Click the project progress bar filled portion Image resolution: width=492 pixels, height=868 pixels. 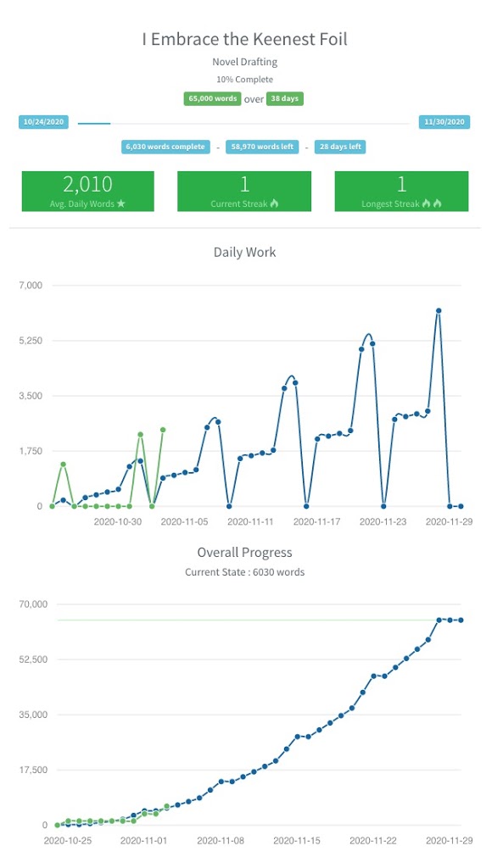[94, 124]
